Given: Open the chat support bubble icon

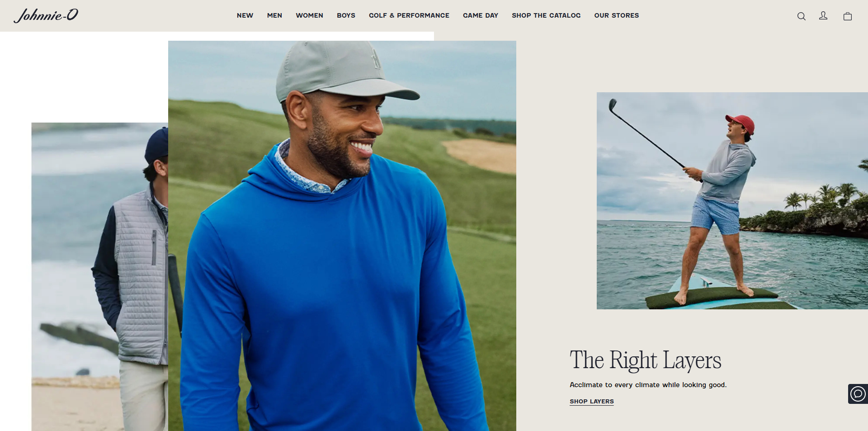Looking at the screenshot, I should (858, 394).
